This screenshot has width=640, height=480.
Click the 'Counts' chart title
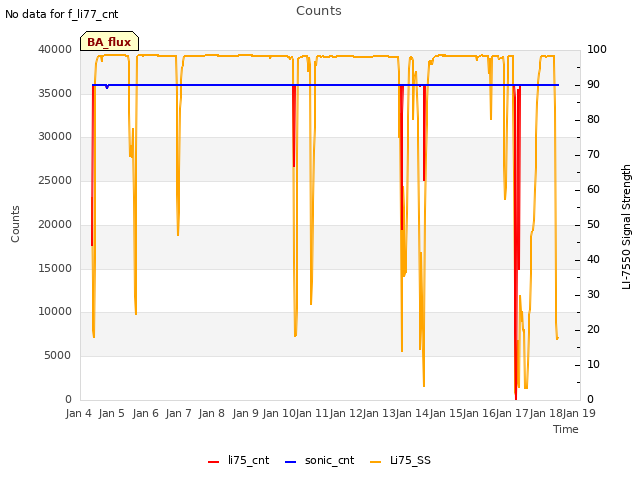(319, 11)
